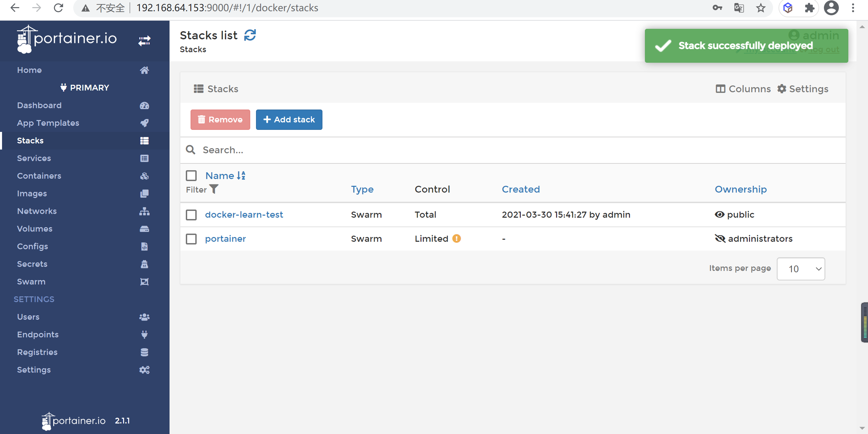Expand the stack name Filter
This screenshot has width=868, height=434.
(214, 189)
